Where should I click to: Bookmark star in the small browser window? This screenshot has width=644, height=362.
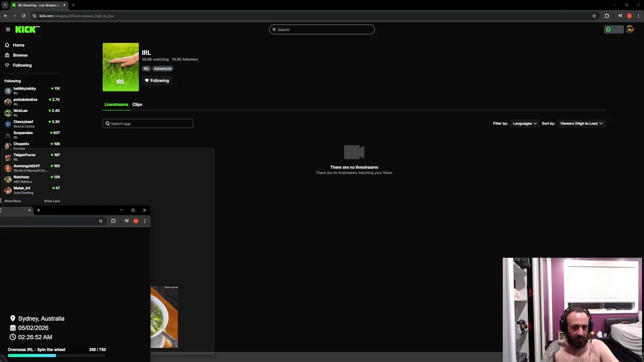click(x=101, y=221)
